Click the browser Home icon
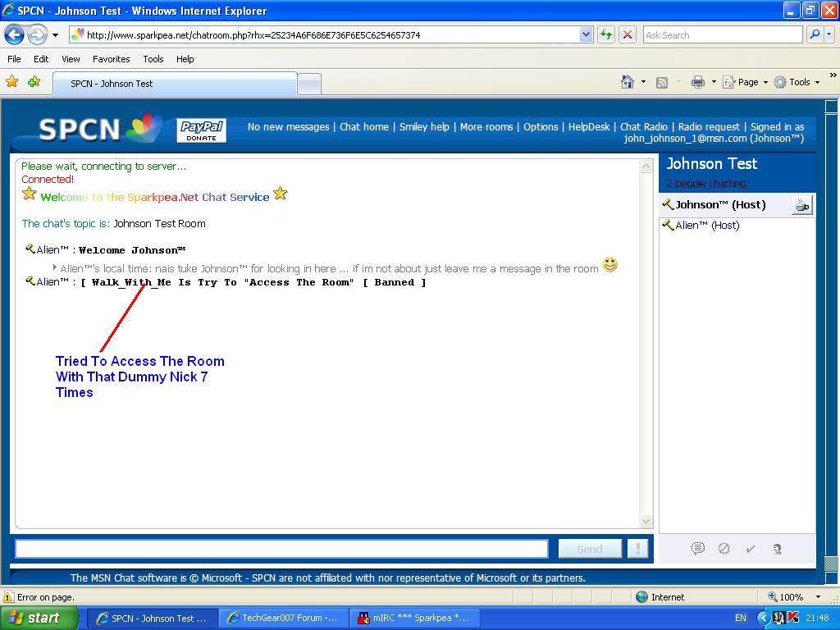 point(628,82)
